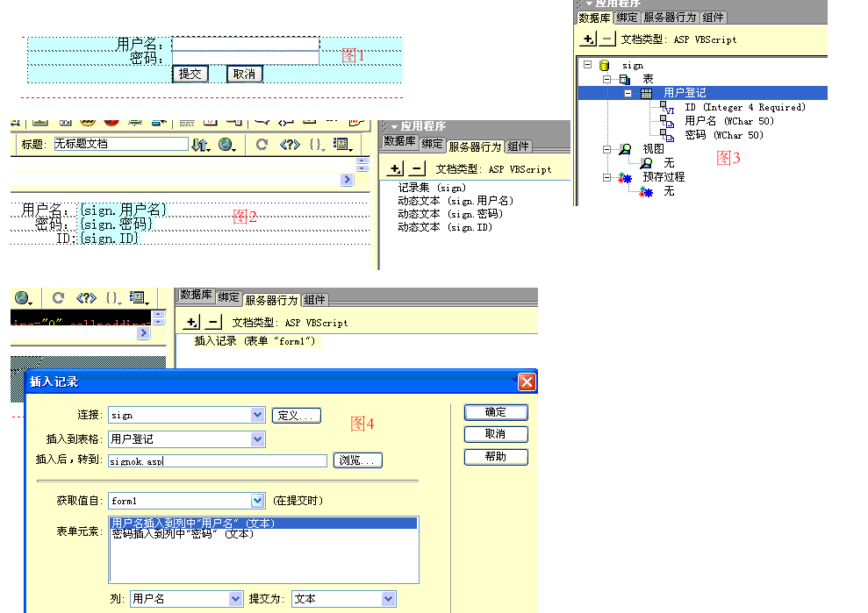Click the 用户登记 table grid icon

tap(646, 93)
